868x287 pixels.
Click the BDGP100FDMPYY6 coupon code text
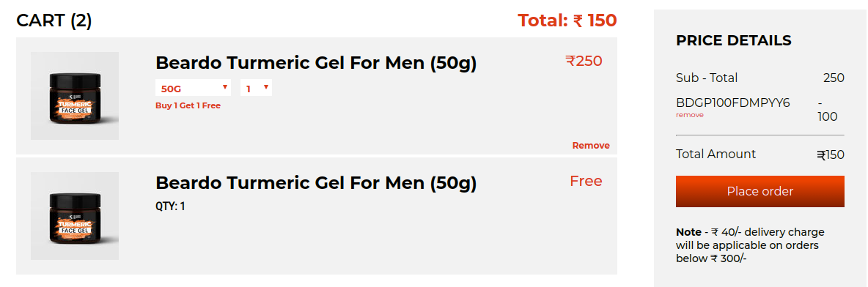pyautogui.click(x=732, y=102)
